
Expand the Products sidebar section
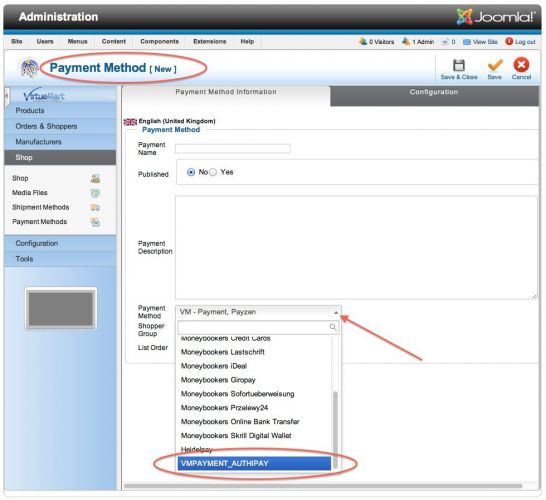point(60,111)
